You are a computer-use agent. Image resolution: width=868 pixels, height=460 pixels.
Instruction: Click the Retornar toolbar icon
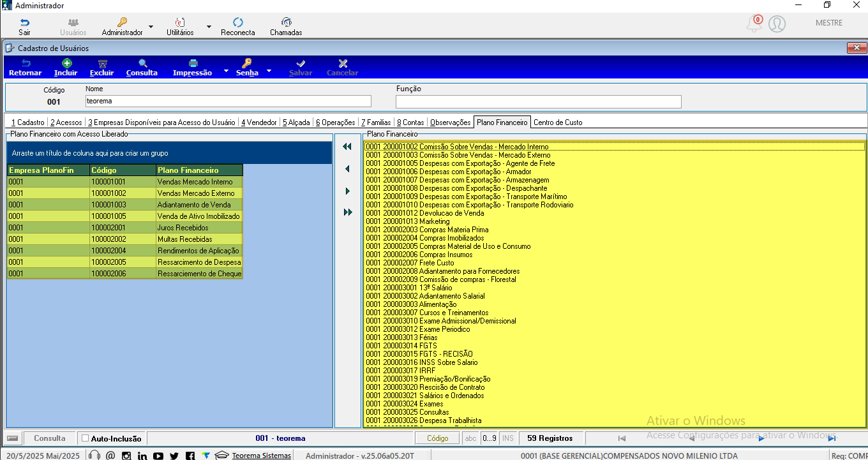26,63
